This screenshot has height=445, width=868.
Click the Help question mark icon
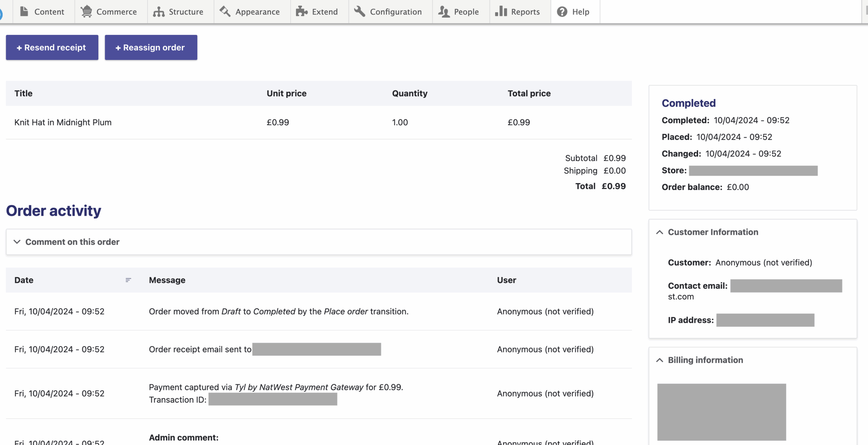[x=562, y=12]
